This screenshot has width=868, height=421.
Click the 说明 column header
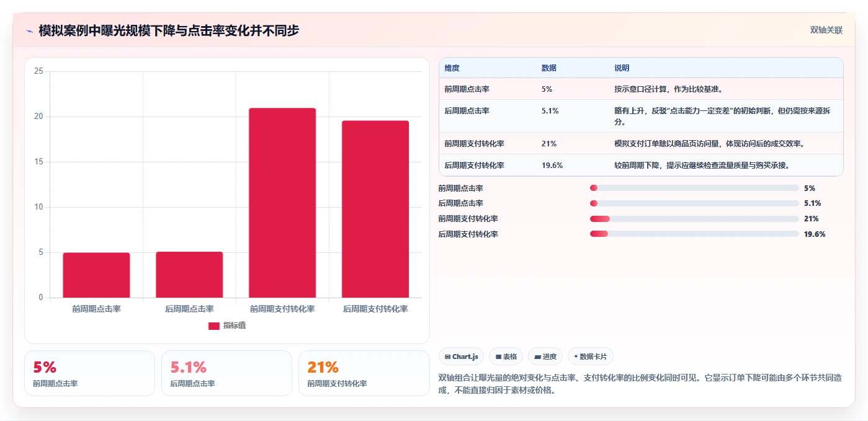point(622,68)
